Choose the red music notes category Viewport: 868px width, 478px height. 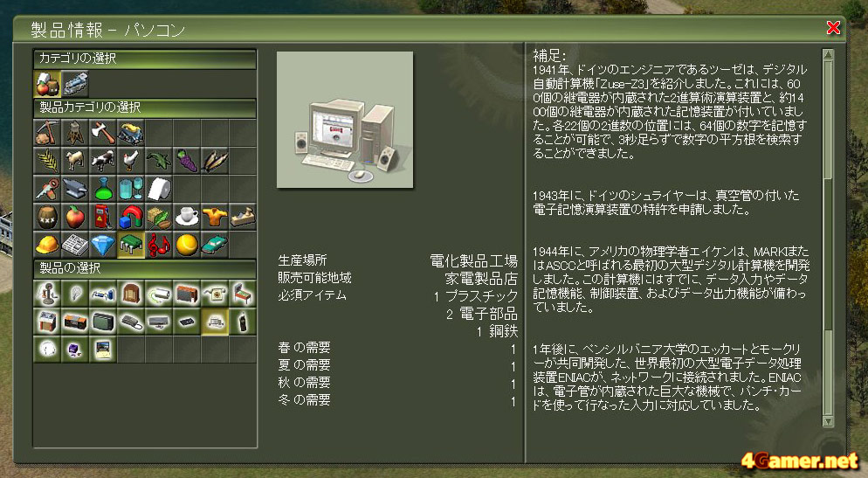tap(159, 245)
